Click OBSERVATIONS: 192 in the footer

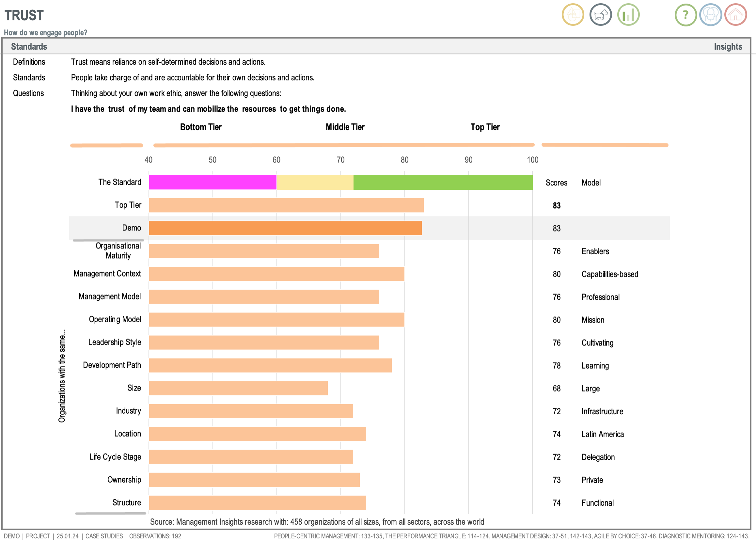(x=155, y=536)
